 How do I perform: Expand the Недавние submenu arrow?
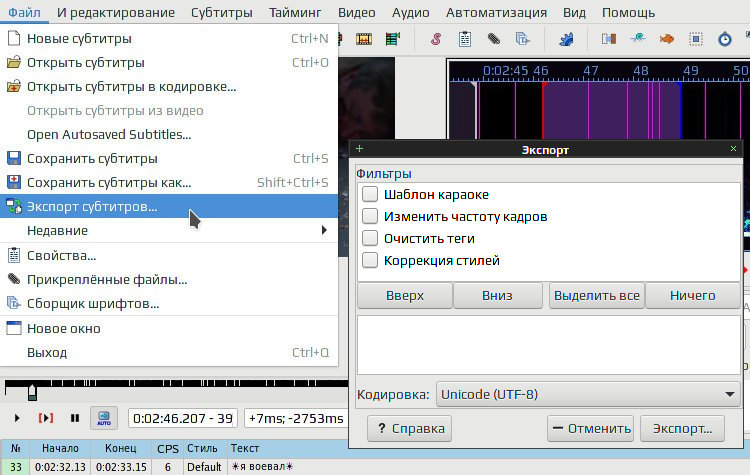point(324,230)
